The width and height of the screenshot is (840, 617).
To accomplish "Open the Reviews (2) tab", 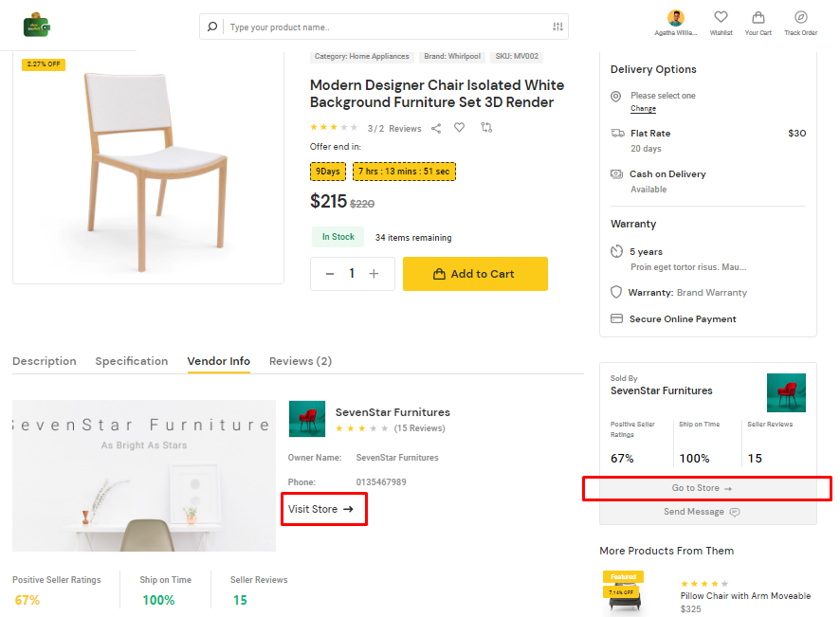I will tap(300, 361).
